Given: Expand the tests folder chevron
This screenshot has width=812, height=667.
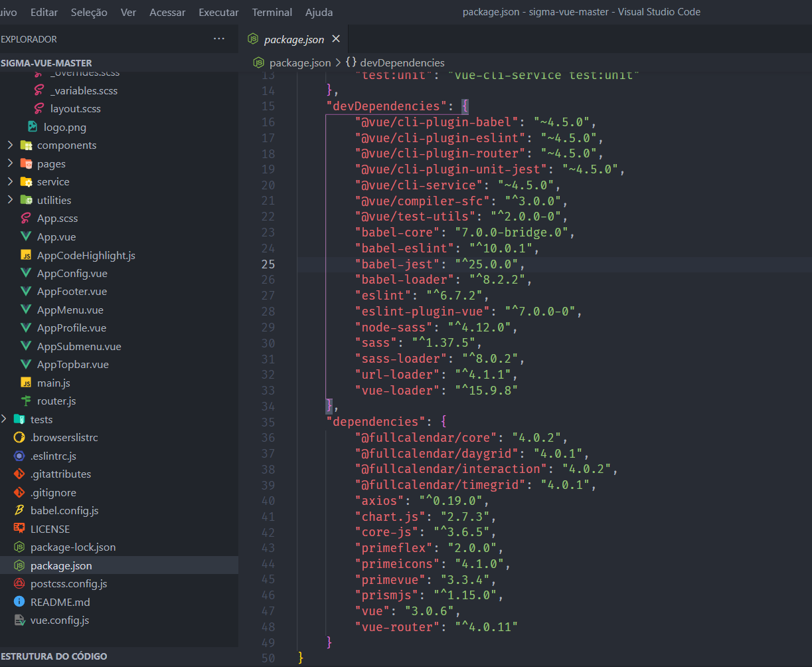Looking at the screenshot, I should 4,419.
